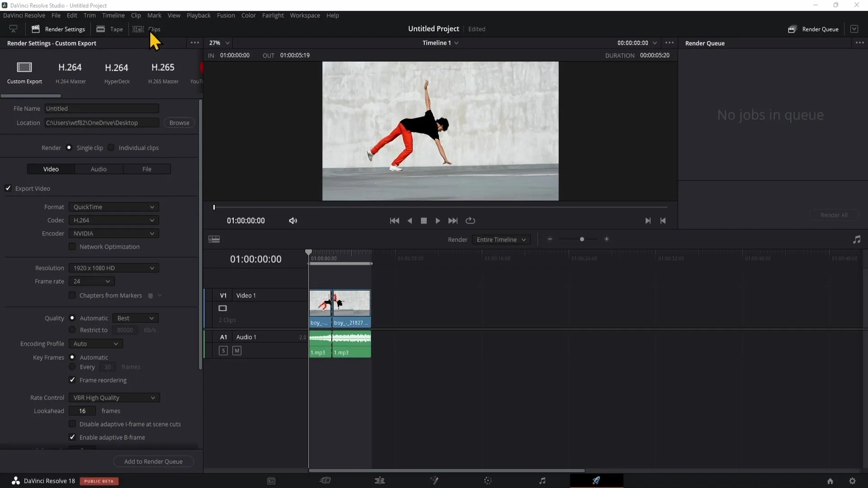868x488 pixels.
Task: Open the Frame rate dropdown
Action: pyautogui.click(x=92, y=281)
